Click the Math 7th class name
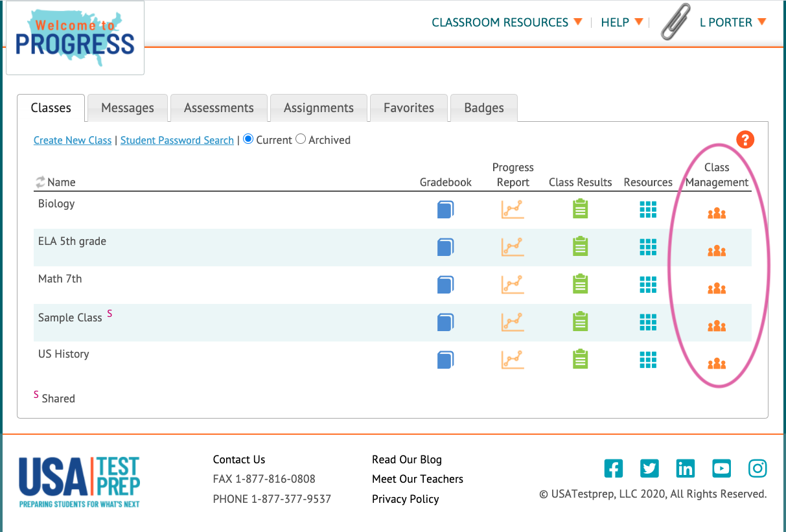The height and width of the screenshot is (532, 786). (x=60, y=279)
